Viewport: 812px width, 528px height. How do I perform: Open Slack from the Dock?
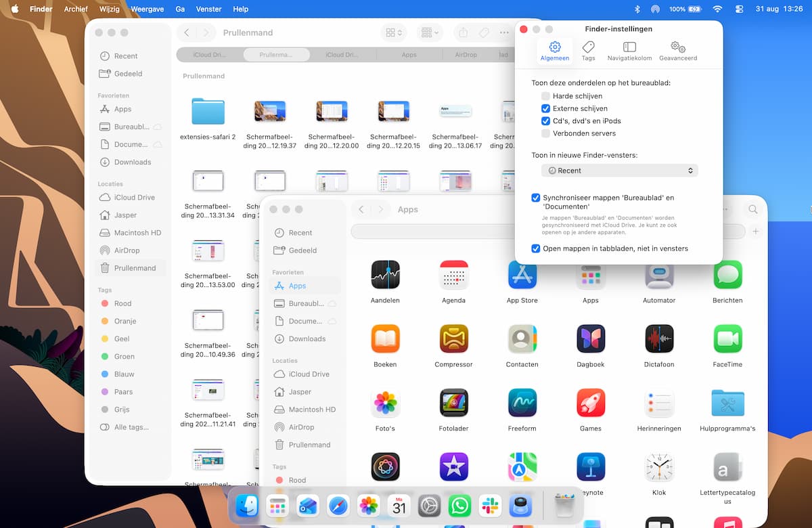[490, 505]
